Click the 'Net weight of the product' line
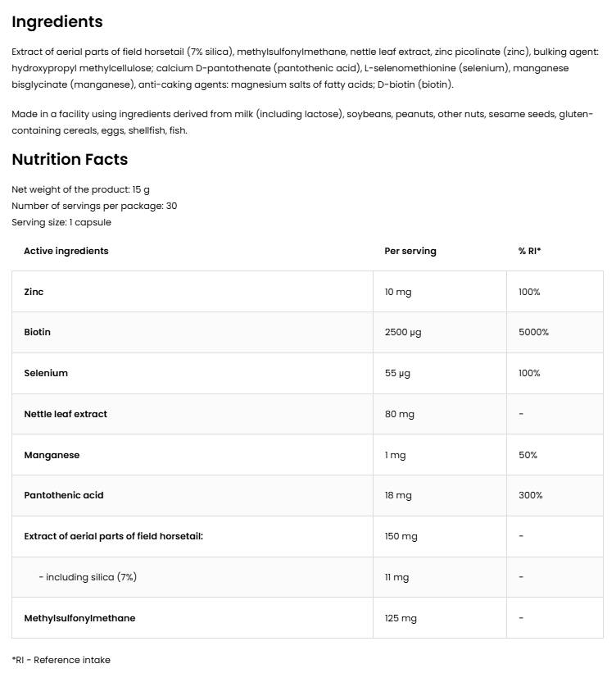Screen dimensions: 616x673 click(x=80, y=189)
